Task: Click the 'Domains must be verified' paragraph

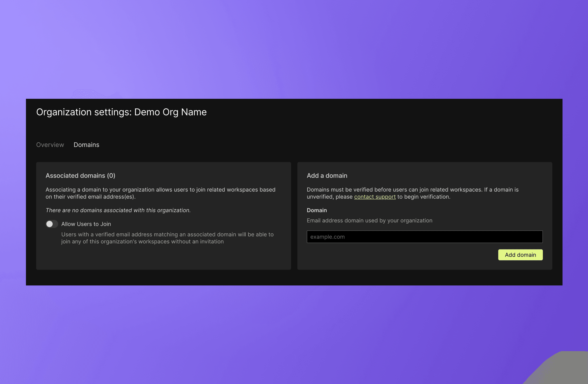Action: pyautogui.click(x=412, y=190)
